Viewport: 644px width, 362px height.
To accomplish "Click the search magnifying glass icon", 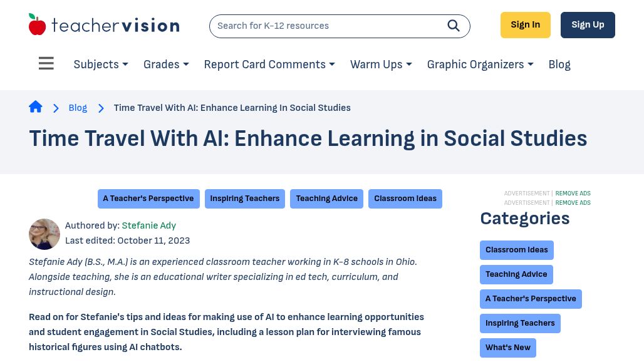I will coord(454,26).
